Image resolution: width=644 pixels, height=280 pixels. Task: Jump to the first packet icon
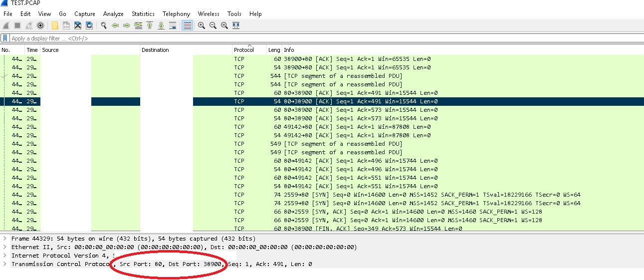pyautogui.click(x=150, y=25)
